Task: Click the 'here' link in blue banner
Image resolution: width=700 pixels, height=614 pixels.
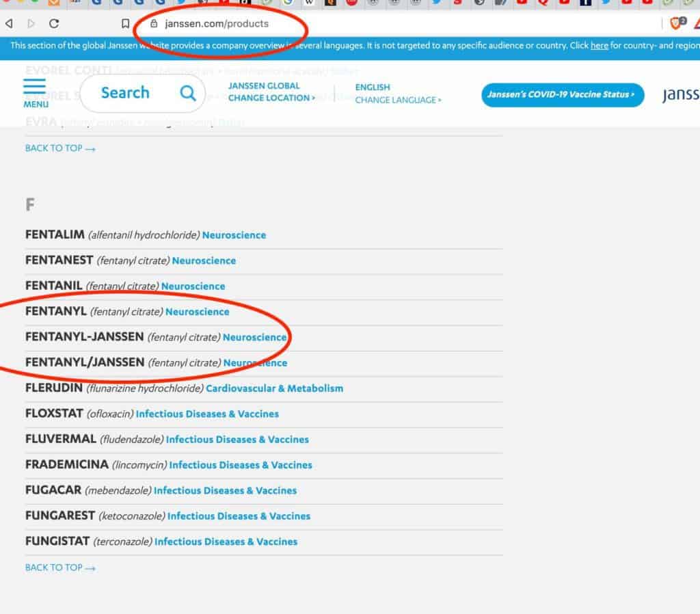Action: (x=599, y=46)
